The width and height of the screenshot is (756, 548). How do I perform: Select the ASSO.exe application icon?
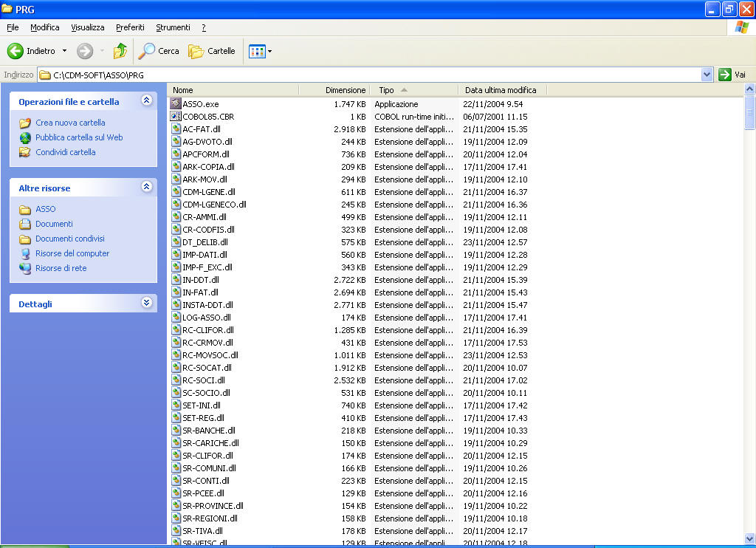click(x=176, y=103)
